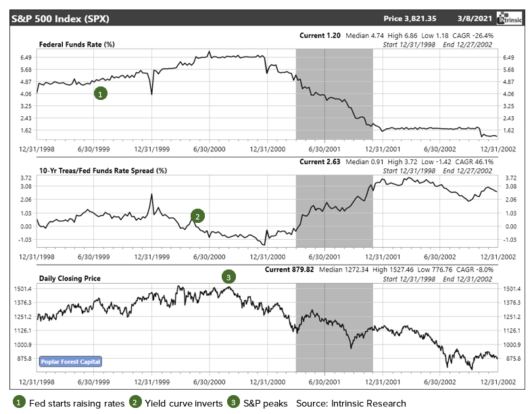Click the Current 879.82 value above the price chart

[290, 269]
